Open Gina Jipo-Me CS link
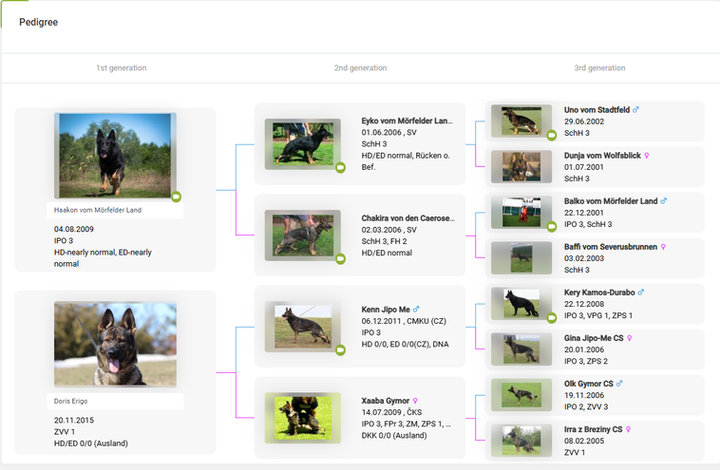Image resolution: width=720 pixels, height=470 pixels. point(594,338)
